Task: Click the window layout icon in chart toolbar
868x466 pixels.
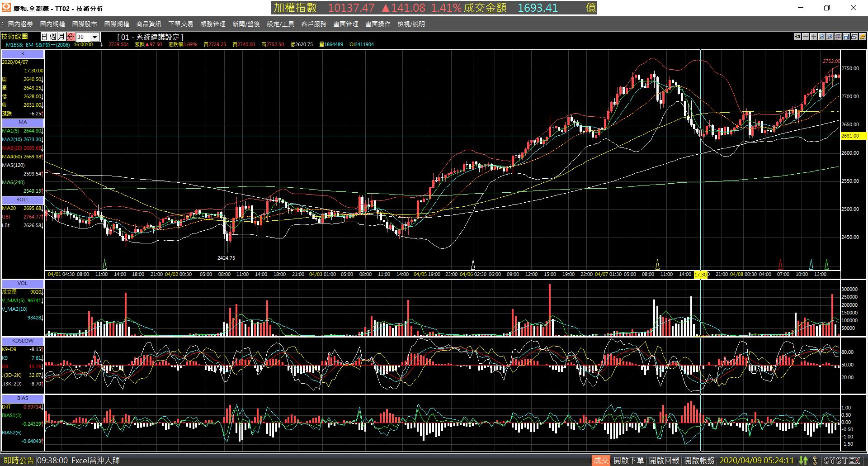Action: pyautogui.click(x=854, y=37)
